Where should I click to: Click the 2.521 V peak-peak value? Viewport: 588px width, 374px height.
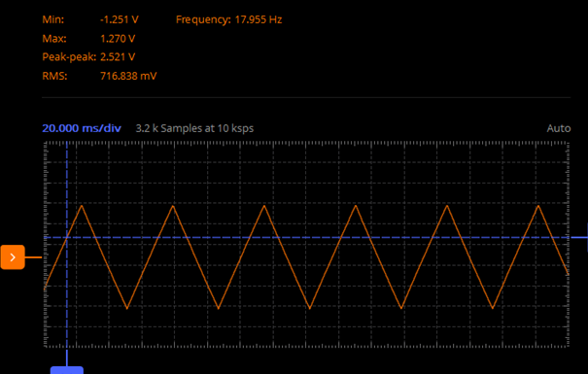[x=118, y=57]
